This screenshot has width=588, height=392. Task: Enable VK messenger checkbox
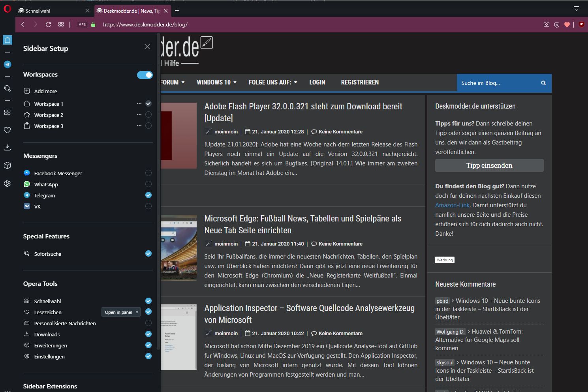148,206
